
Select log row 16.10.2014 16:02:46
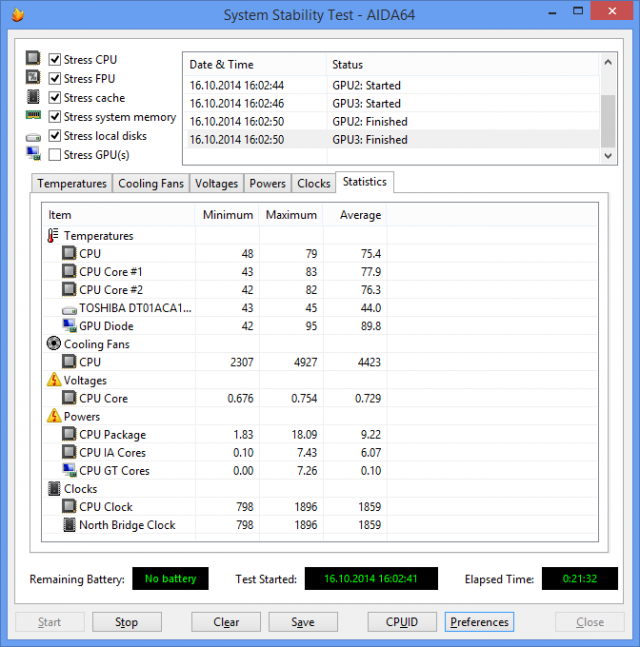[392, 104]
